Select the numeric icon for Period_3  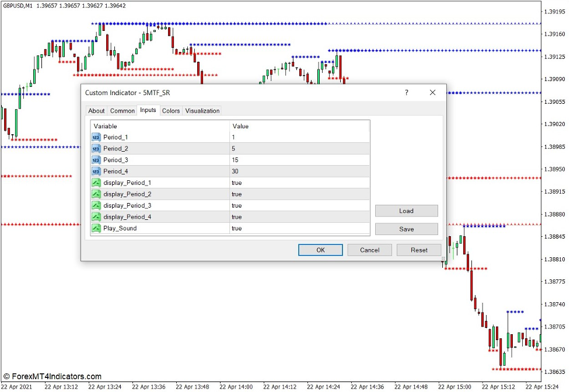pos(96,160)
